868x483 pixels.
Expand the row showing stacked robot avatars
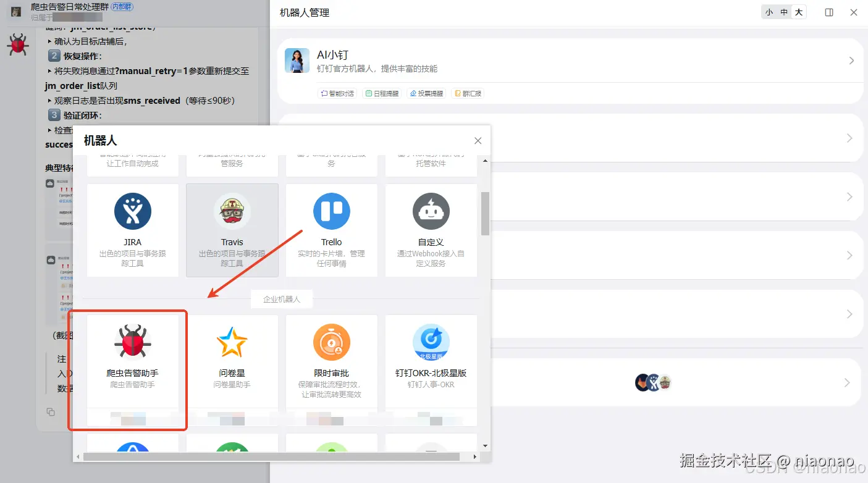(846, 382)
